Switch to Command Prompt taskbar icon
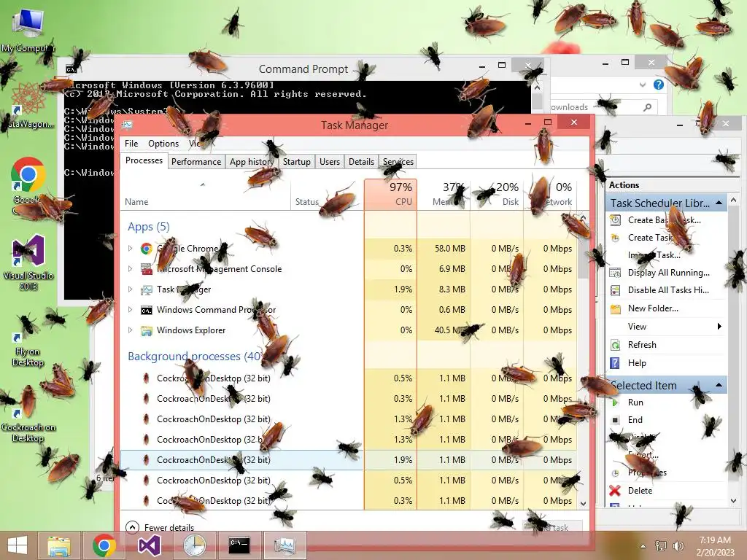Screen dimensions: 747x560 [239, 545]
